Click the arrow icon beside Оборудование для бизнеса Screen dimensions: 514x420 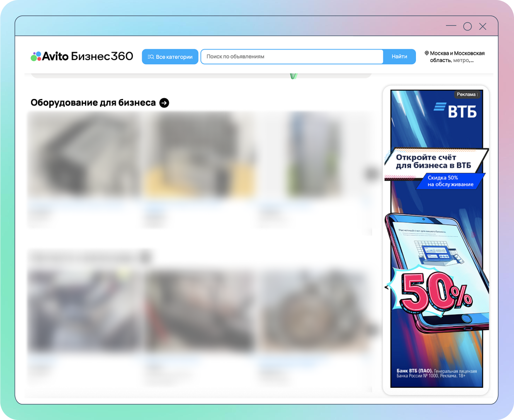pos(164,103)
